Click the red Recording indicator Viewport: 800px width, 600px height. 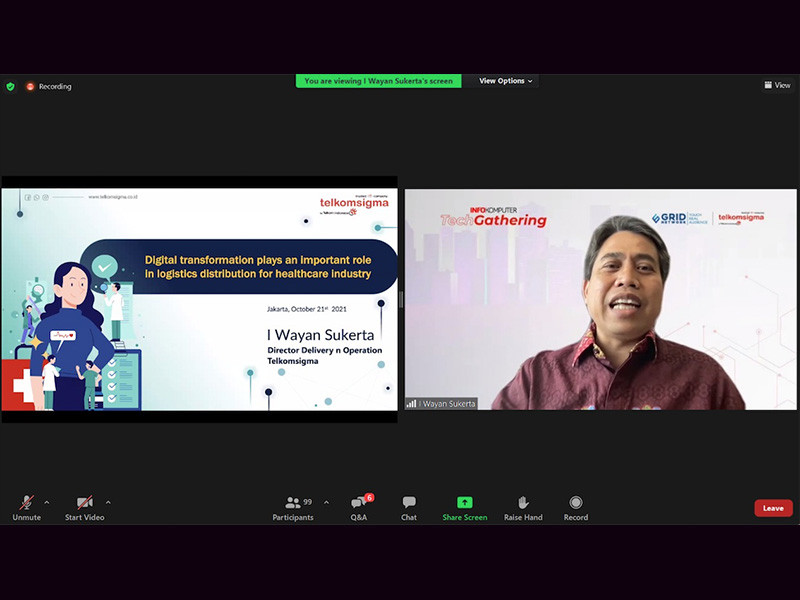tap(49, 87)
